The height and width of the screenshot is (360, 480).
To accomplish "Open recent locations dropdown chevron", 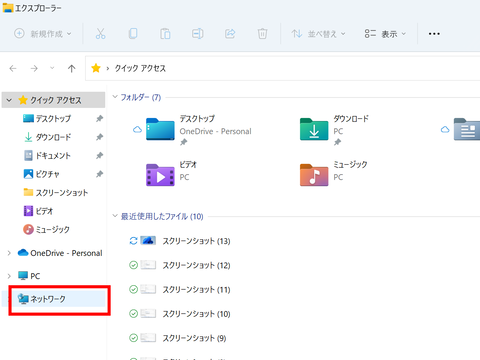I will [x=52, y=68].
